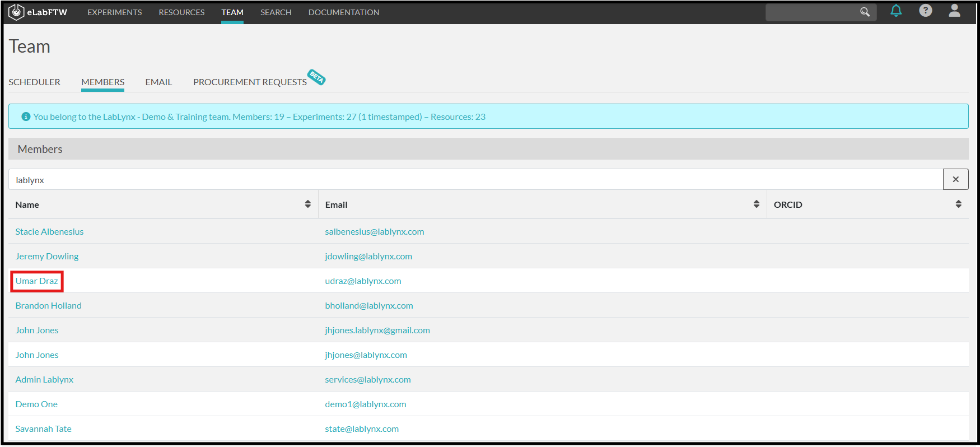Open the Email tab
Image resolution: width=980 pixels, height=447 pixels.
pyautogui.click(x=158, y=82)
